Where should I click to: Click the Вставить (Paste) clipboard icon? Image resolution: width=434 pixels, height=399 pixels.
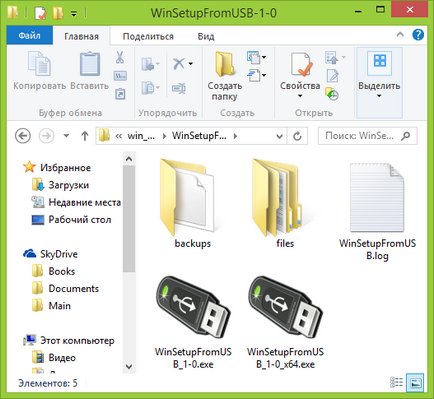(x=89, y=64)
